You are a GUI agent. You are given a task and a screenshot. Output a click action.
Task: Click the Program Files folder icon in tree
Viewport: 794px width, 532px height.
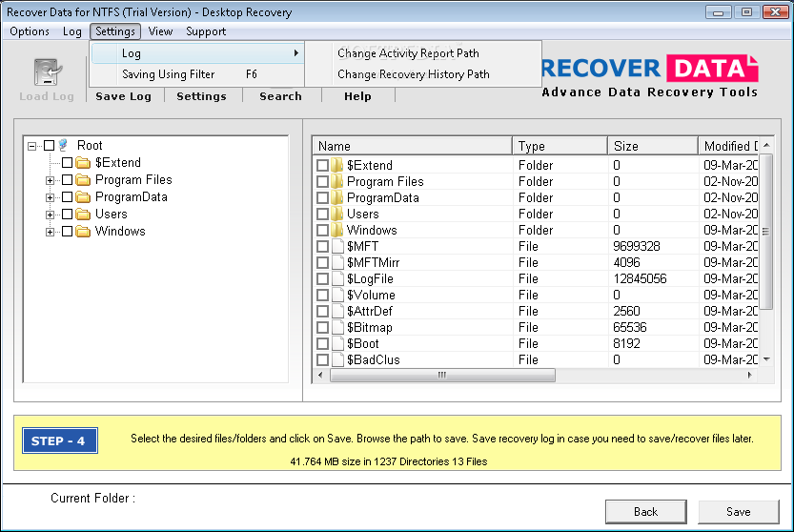[x=83, y=180]
